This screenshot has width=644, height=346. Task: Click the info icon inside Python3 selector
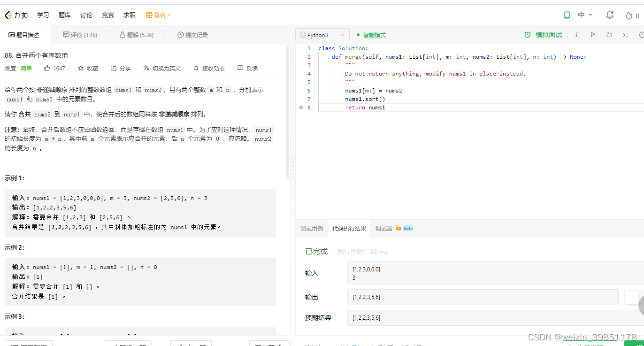(x=302, y=35)
